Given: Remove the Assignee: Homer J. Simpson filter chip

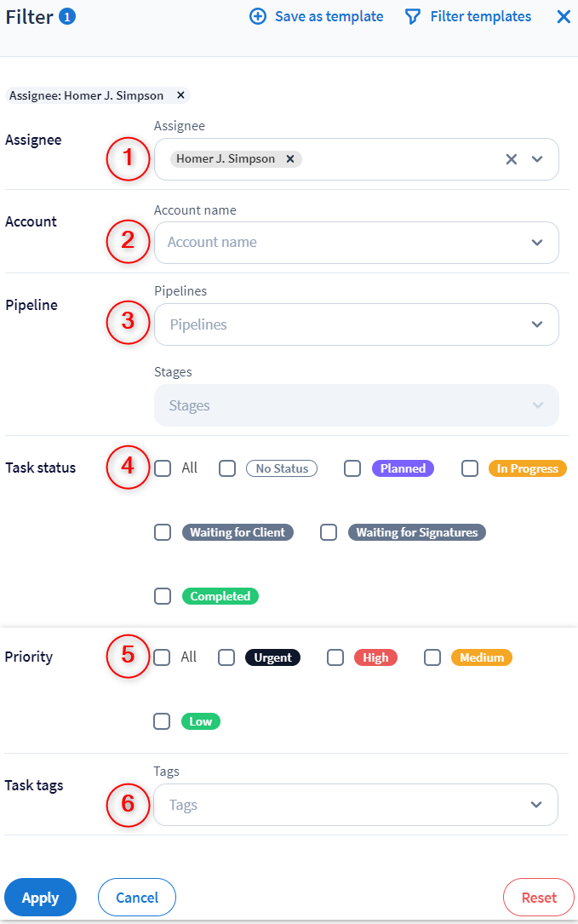Looking at the screenshot, I should 180,95.
